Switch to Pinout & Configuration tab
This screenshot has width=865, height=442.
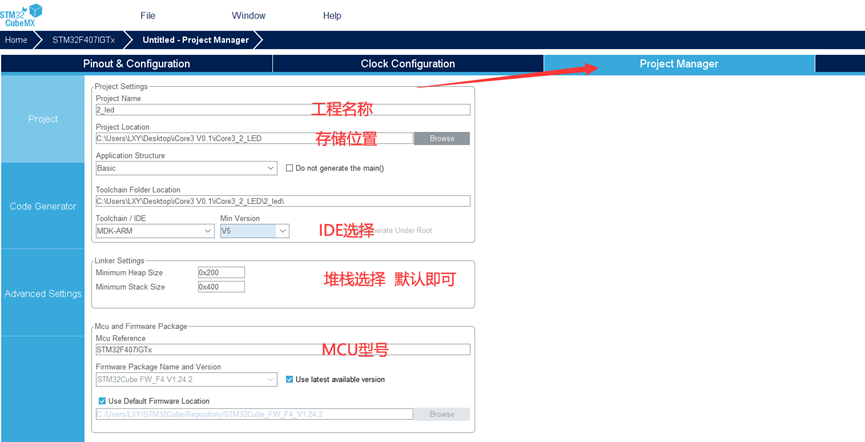coord(136,64)
